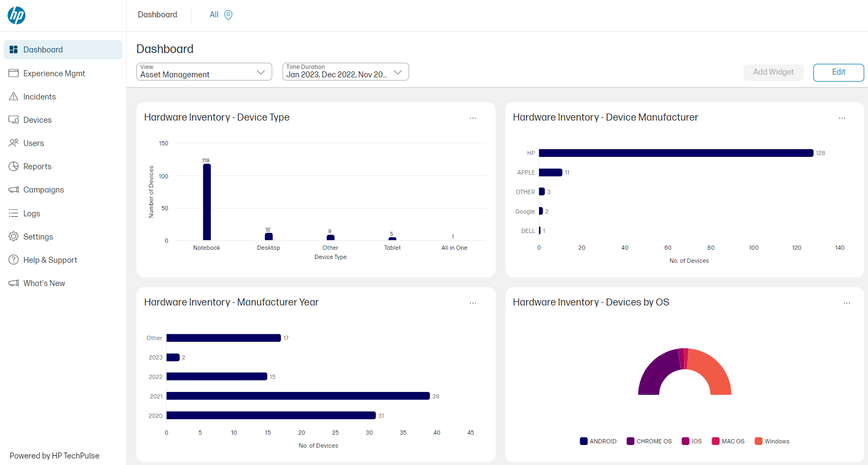Click the chevron arrow in Time Duration selector
This screenshot has height=465, width=868.
(x=398, y=72)
